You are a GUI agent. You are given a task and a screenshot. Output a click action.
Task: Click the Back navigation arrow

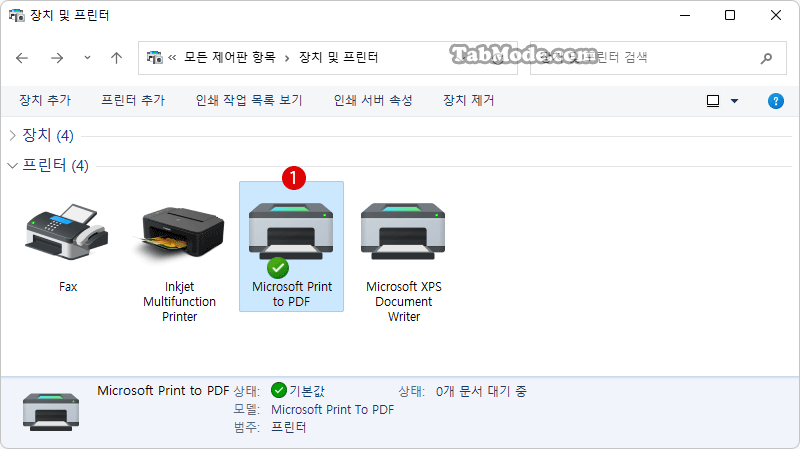[x=22, y=58]
